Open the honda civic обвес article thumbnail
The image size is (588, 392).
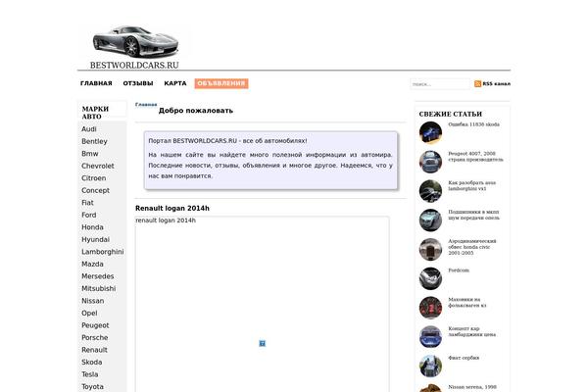coord(430,250)
